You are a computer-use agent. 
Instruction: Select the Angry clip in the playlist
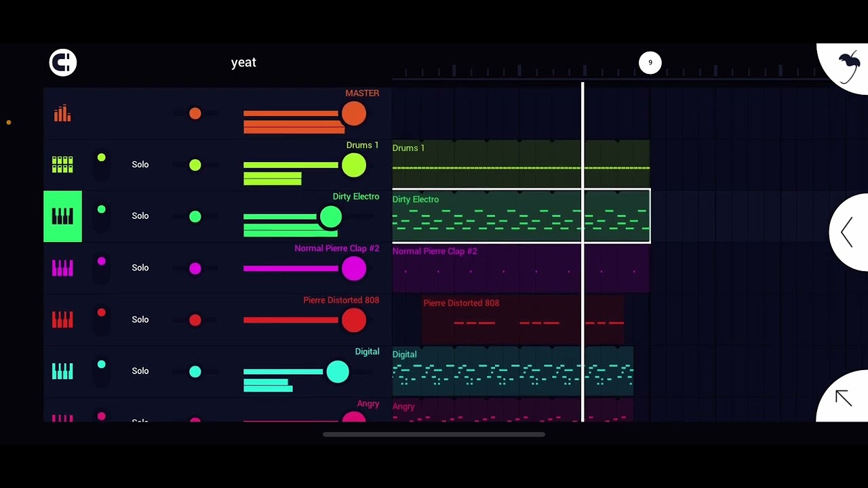[513, 410]
